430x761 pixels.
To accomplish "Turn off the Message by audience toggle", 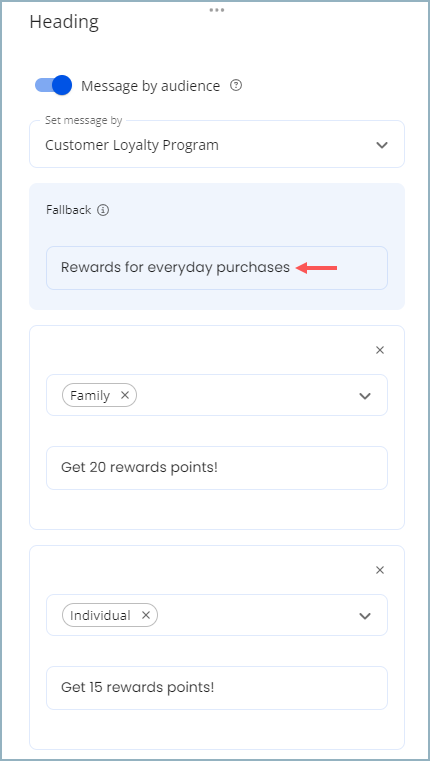I will (53, 85).
